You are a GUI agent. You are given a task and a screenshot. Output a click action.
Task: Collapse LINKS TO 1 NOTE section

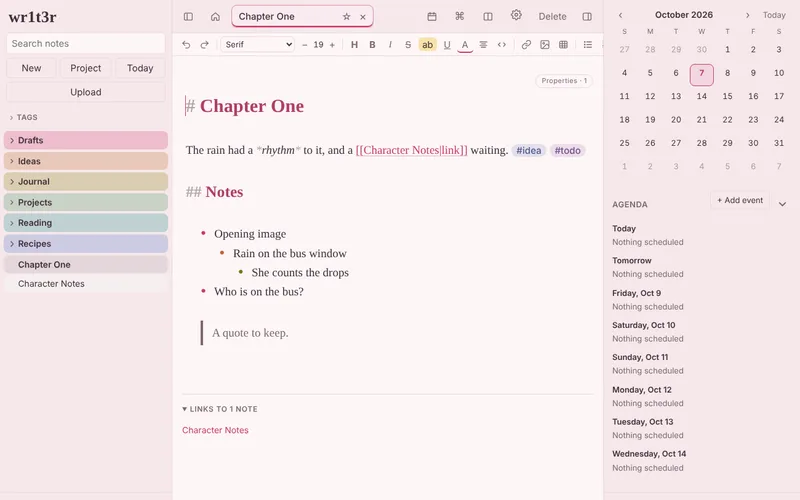click(x=220, y=409)
